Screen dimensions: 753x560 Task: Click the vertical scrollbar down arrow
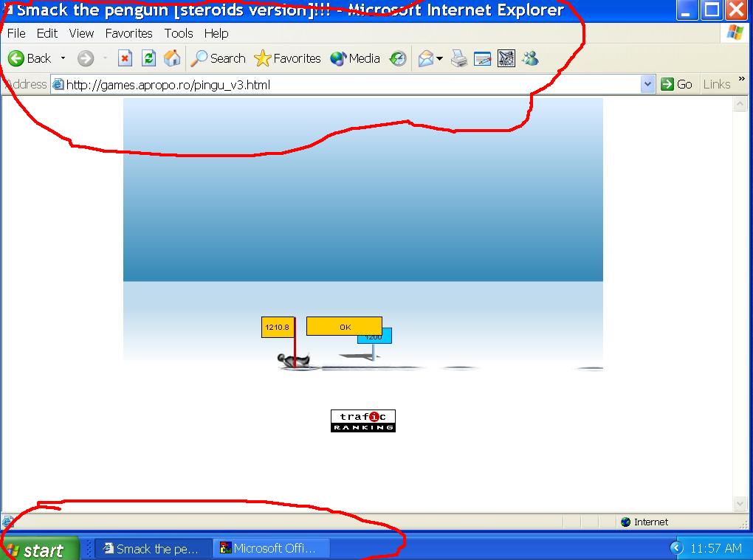[x=740, y=503]
